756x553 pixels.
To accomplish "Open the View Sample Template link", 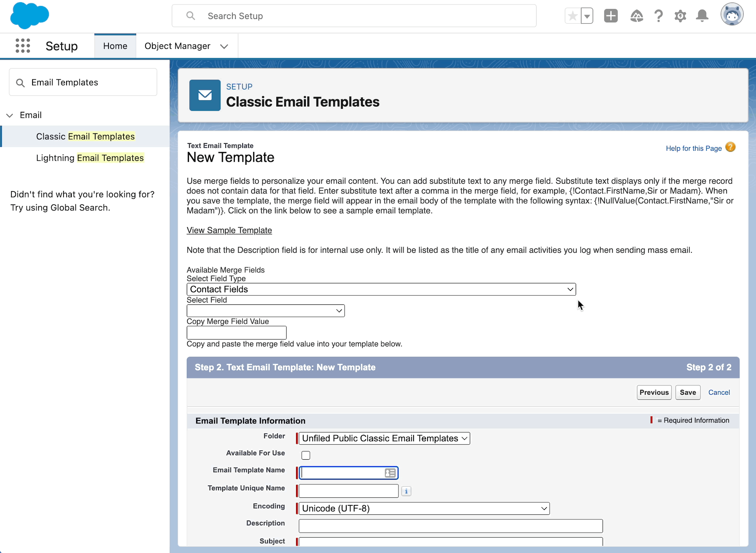I will [x=229, y=230].
